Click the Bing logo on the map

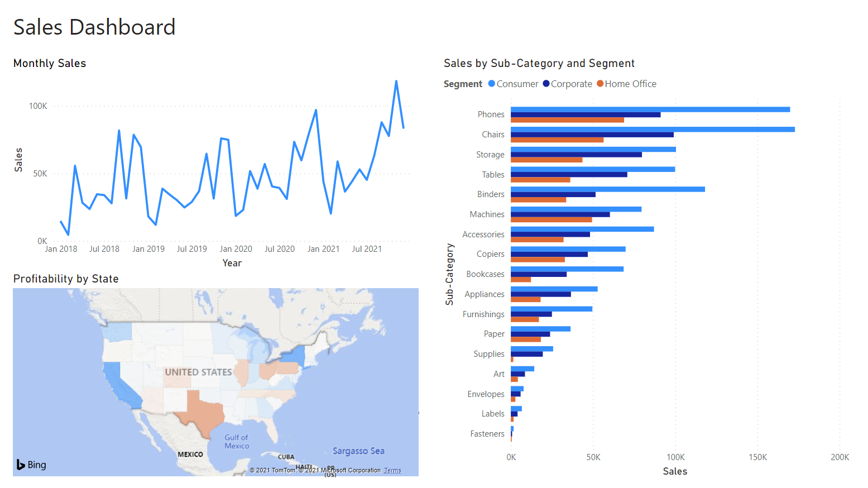click(x=31, y=465)
